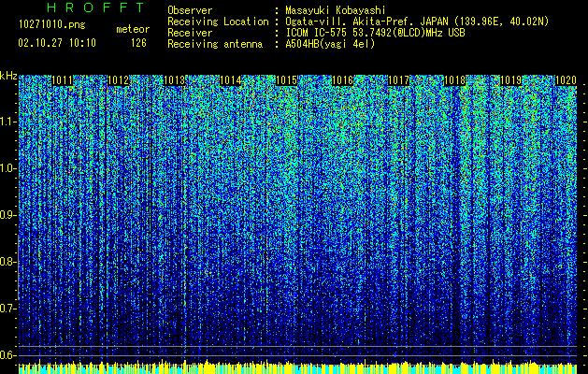The image size is (588, 374).
Task: Click the 1.0 frequency axis label
Action: click(x=8, y=168)
